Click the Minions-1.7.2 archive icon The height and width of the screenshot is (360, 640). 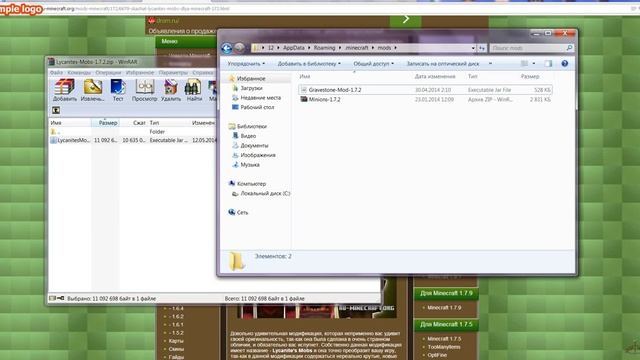tap(303, 99)
